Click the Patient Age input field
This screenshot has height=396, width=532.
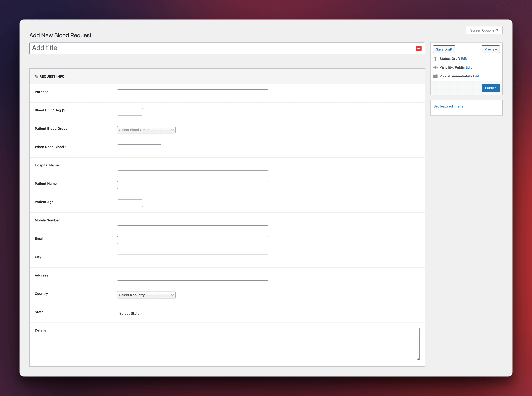pyautogui.click(x=130, y=203)
